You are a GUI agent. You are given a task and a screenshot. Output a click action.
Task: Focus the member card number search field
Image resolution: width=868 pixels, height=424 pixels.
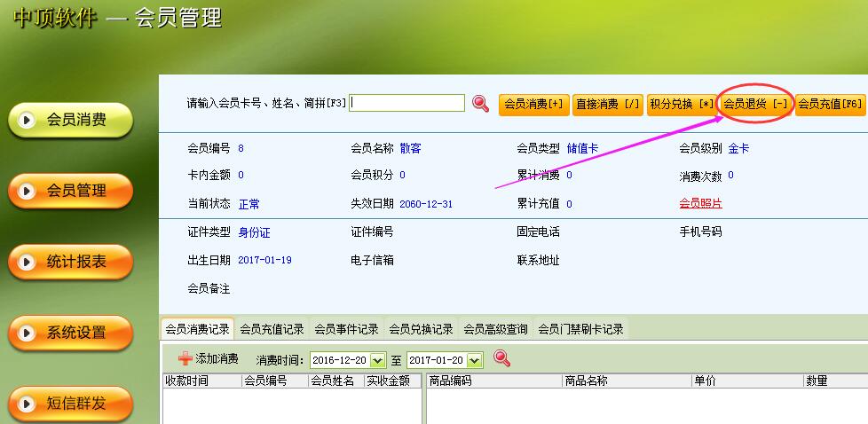click(x=406, y=103)
